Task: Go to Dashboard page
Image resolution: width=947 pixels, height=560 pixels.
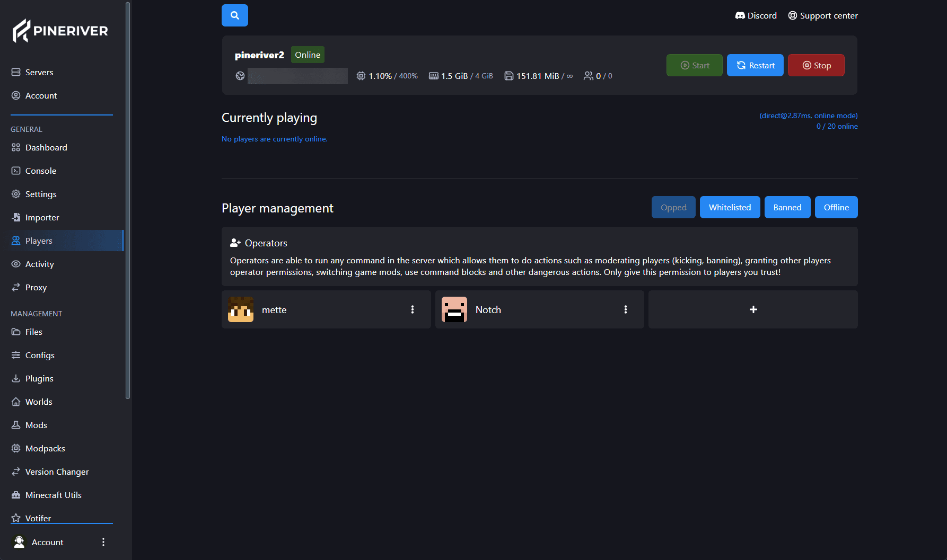Action: coord(62,147)
